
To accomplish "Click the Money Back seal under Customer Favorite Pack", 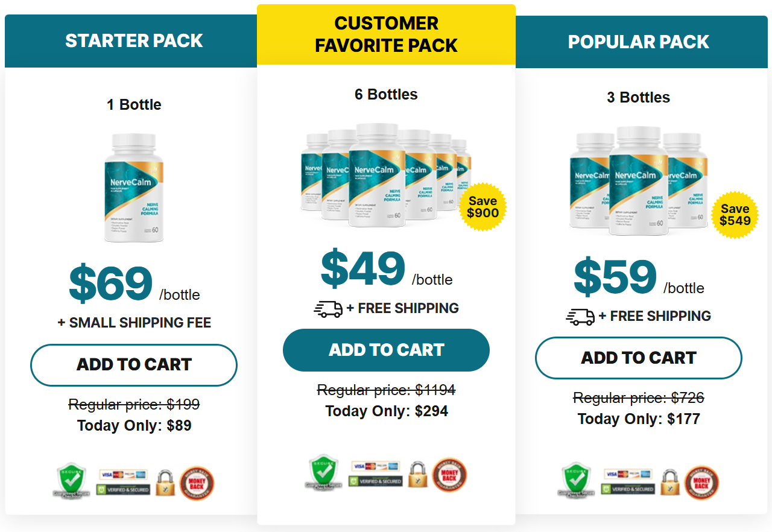I will [x=451, y=475].
